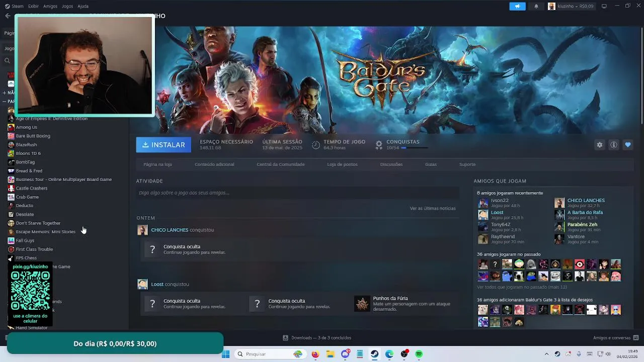Click the microphone tray icon
This screenshot has width=644, height=362.
[x=579, y=354]
